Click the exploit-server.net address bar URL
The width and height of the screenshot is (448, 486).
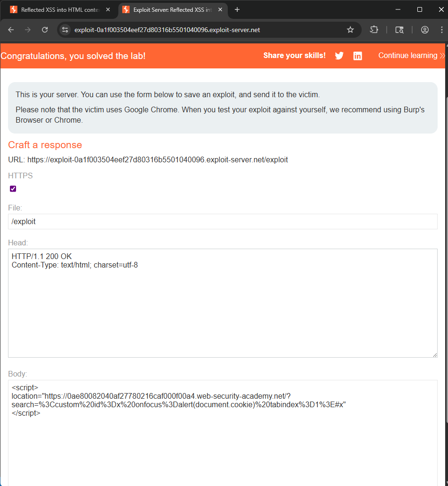167,30
